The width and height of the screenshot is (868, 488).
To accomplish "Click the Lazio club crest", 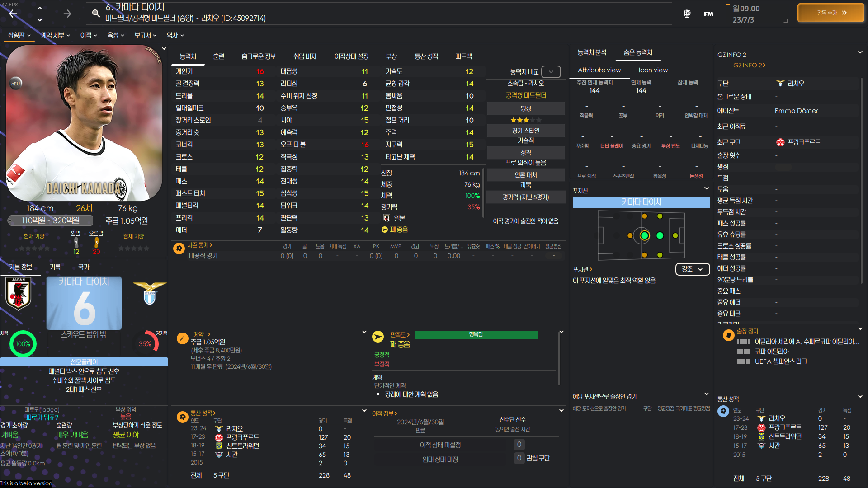I will click(150, 294).
